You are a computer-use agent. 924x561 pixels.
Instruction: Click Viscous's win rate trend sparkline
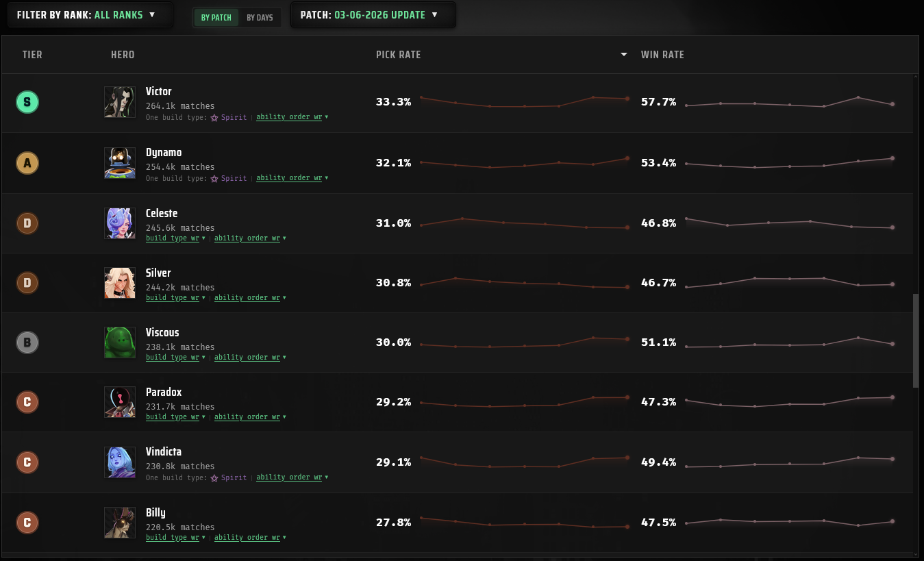point(790,342)
